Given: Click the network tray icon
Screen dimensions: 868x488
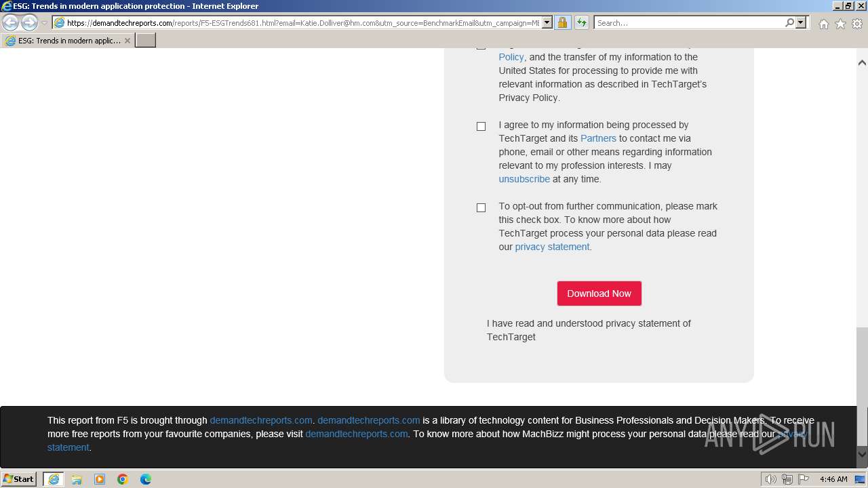Looking at the screenshot, I should pos(787,479).
